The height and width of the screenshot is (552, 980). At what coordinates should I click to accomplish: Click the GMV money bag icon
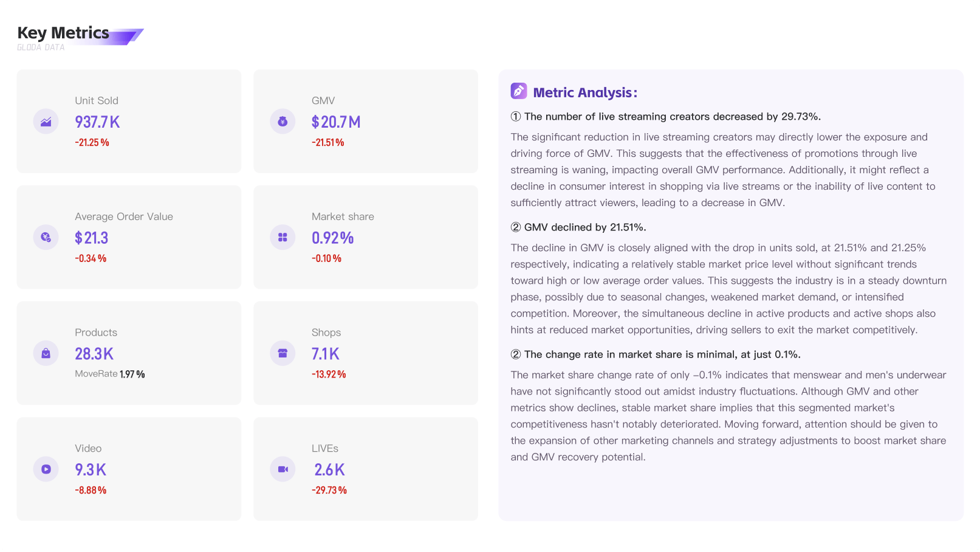(x=283, y=122)
